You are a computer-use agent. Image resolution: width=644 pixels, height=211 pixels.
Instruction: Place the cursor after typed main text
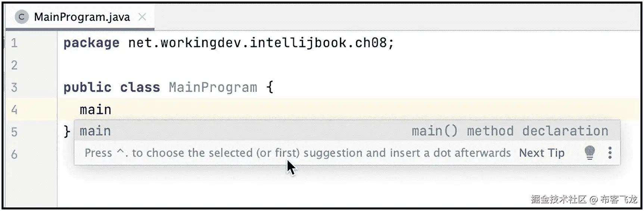tap(112, 110)
